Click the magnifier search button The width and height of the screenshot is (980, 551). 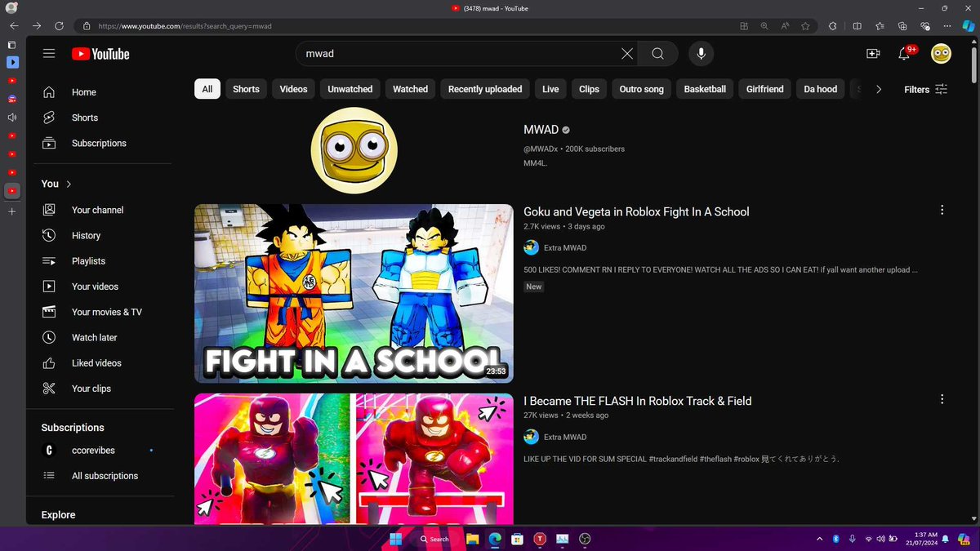click(657, 54)
